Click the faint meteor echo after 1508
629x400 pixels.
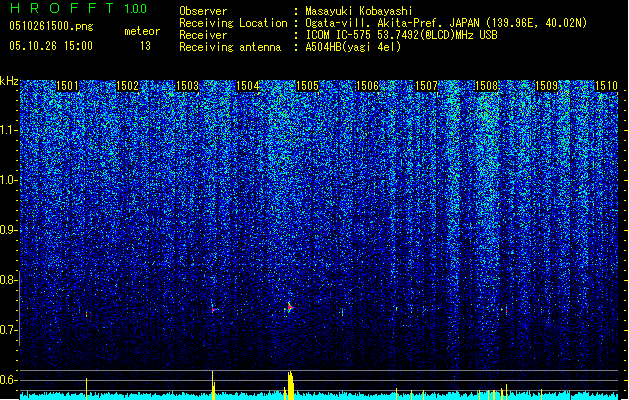pyautogui.click(x=506, y=310)
